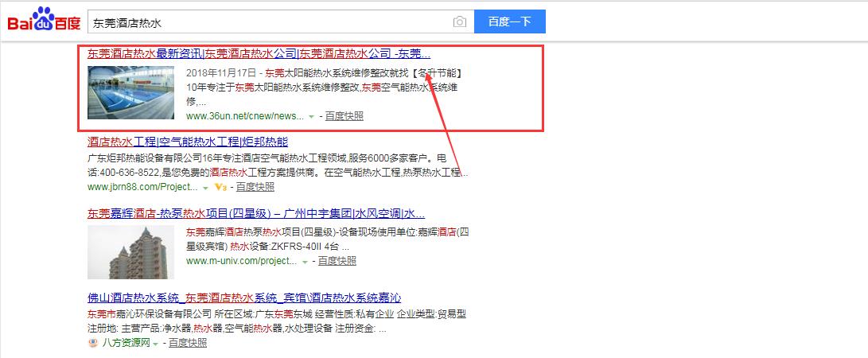Expand dropdown arrow beside www.m-univ.com URL

click(302, 261)
